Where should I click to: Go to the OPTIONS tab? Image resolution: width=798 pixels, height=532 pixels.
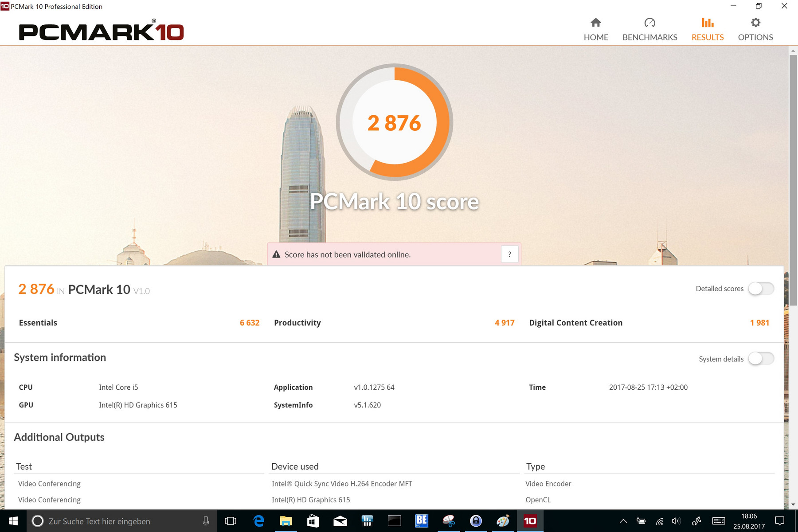755,29
